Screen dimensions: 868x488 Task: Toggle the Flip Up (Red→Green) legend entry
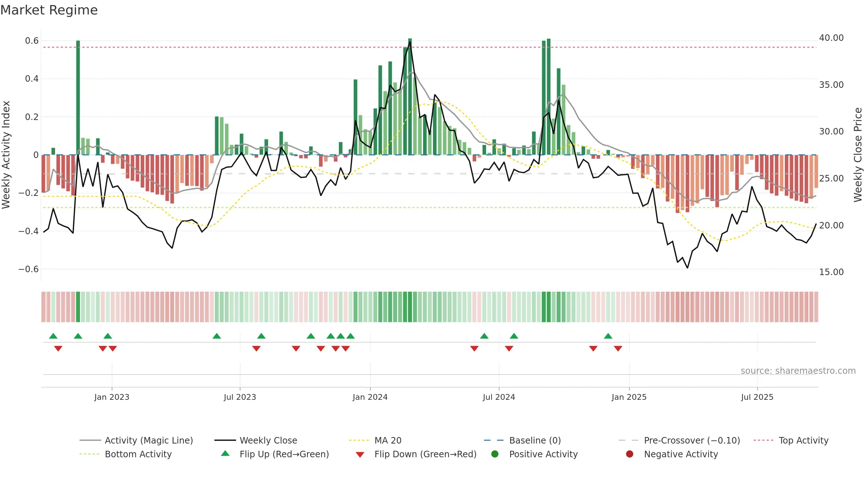tap(275, 454)
